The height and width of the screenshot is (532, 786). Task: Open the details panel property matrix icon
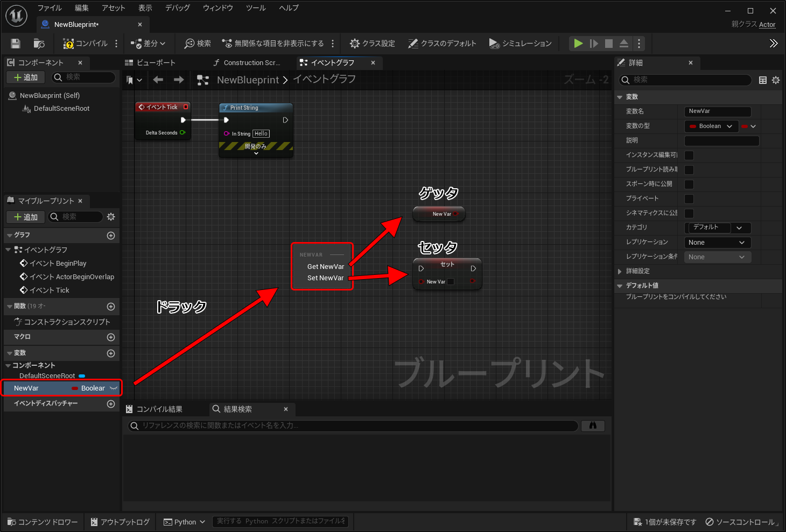[762, 80]
